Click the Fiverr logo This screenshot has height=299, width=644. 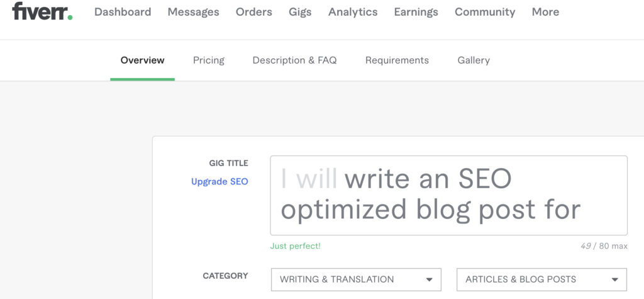[x=42, y=11]
